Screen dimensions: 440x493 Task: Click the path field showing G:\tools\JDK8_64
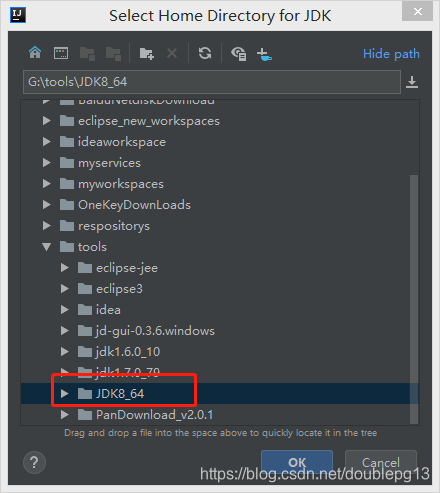[212, 82]
